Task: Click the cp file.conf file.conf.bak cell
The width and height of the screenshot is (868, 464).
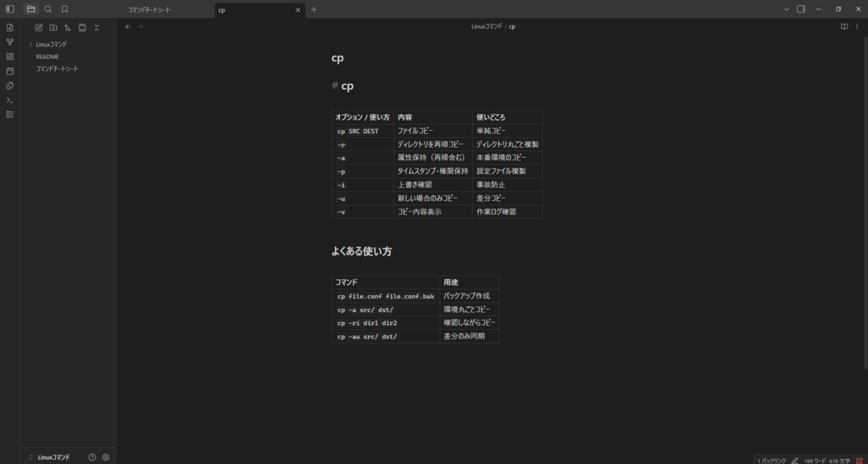Action: (x=386, y=296)
